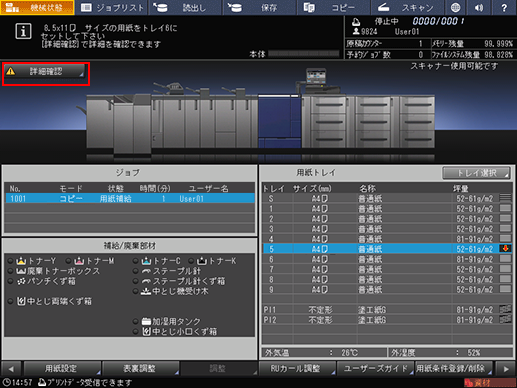Click the 廃棄トナーボックス icon
This screenshot has height=388, width=517.
21,271
